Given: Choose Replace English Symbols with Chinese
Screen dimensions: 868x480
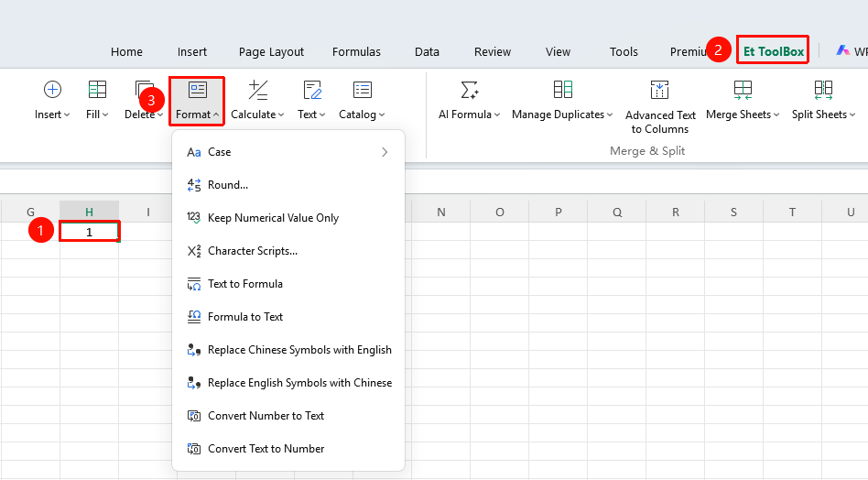Looking at the screenshot, I should [288, 383].
